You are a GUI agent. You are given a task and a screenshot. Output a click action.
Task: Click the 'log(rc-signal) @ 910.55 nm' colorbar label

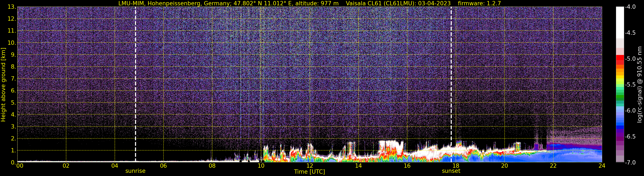(639, 85)
